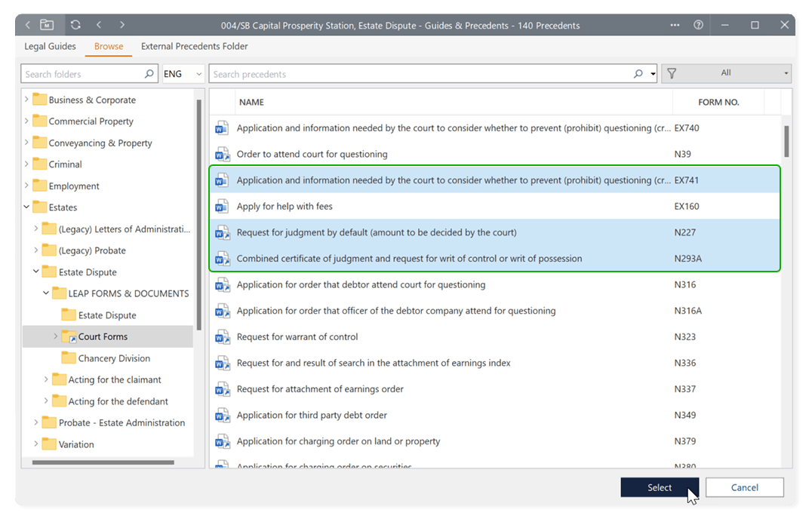
Task: Click Word icon for Apply for help with fees
Action: [x=222, y=207]
